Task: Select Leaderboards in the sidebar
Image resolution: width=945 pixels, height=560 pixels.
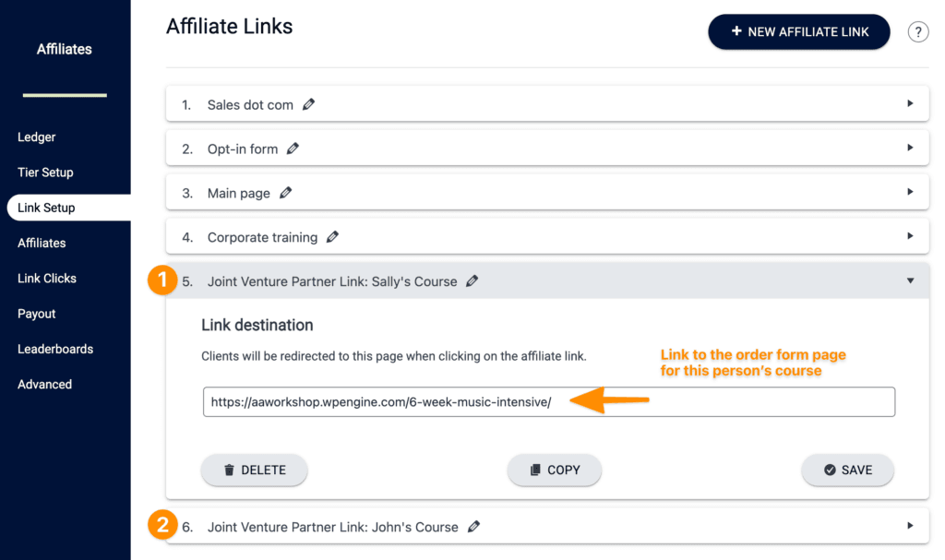Action: (x=55, y=349)
